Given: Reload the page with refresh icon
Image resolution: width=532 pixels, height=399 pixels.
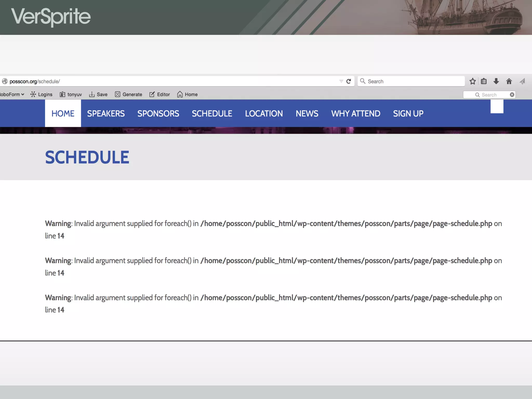Looking at the screenshot, I should click(349, 81).
